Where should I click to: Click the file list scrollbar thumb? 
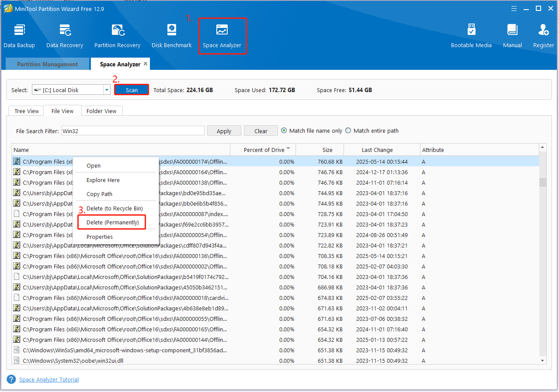543,182
